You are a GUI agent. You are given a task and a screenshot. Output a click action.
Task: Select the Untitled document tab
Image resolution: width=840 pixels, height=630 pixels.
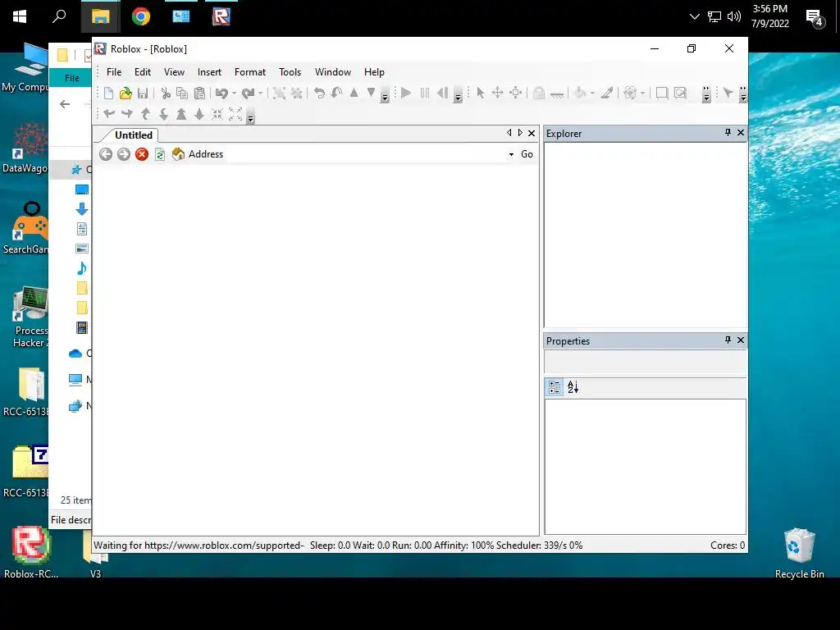pyautogui.click(x=134, y=135)
